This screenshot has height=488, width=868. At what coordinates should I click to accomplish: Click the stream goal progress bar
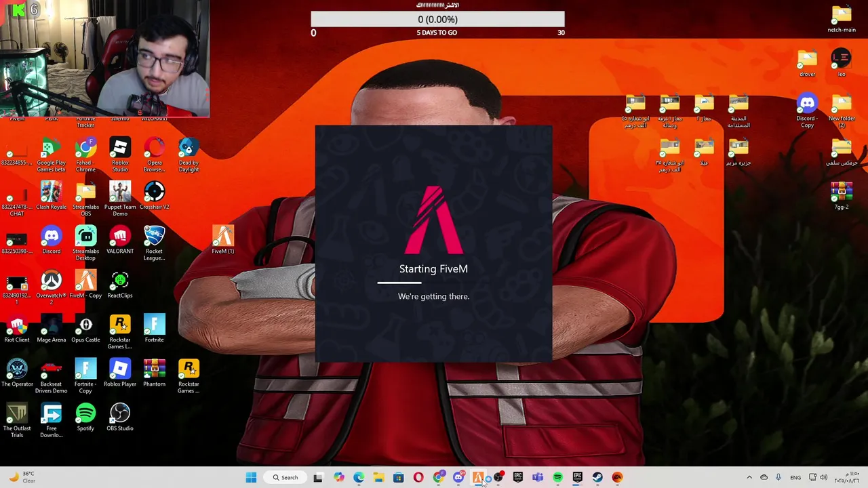pos(437,20)
